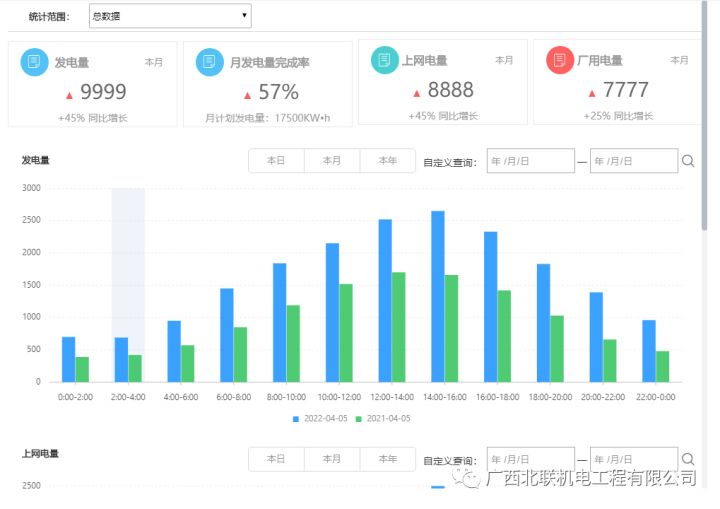
Task: Switch to 本年 in 发电量 chart
Action: (387, 161)
